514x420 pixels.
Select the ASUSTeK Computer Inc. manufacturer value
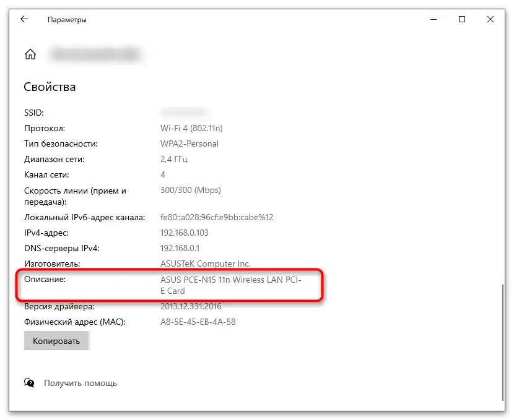coord(205,264)
